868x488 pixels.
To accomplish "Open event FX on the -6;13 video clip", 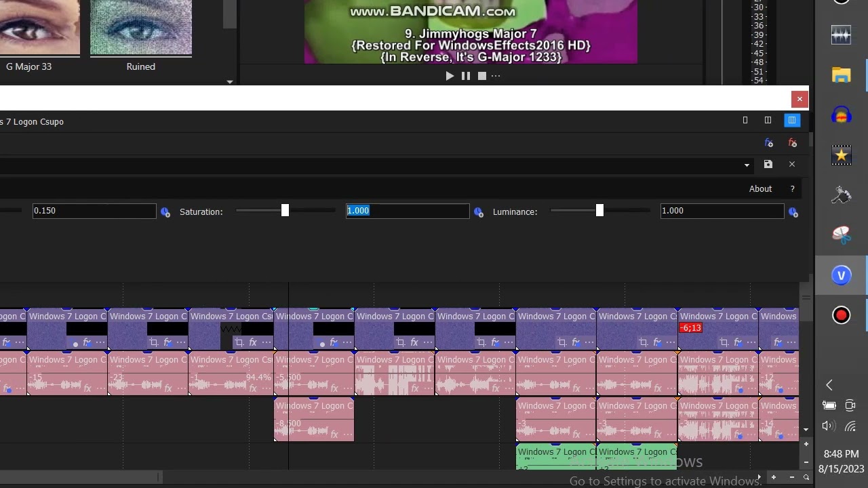I will (x=738, y=342).
